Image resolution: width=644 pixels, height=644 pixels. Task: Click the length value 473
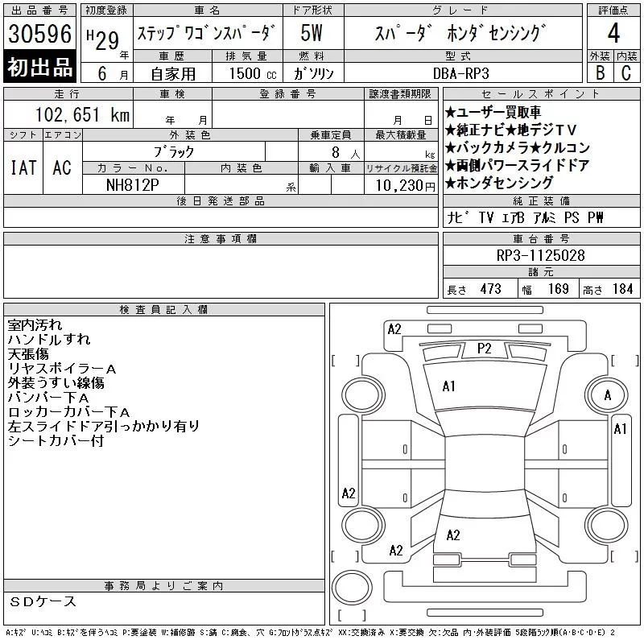pyautogui.click(x=491, y=289)
